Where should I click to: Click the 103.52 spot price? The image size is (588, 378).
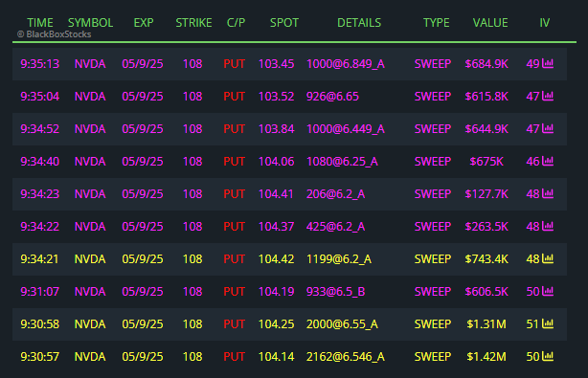point(277,97)
